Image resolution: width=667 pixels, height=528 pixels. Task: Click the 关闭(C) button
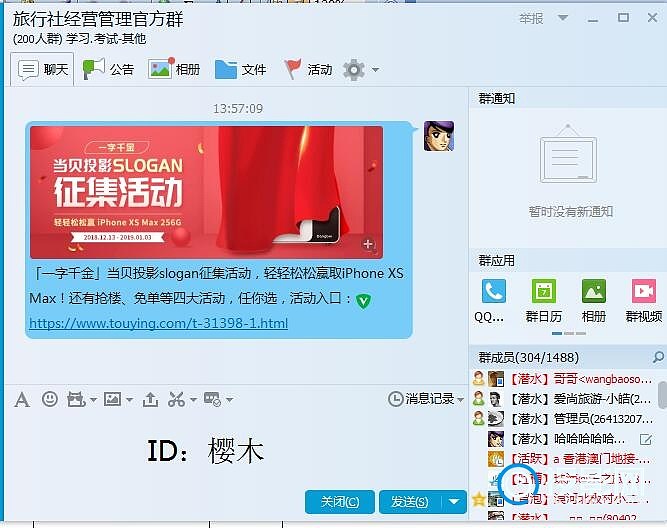(339, 502)
